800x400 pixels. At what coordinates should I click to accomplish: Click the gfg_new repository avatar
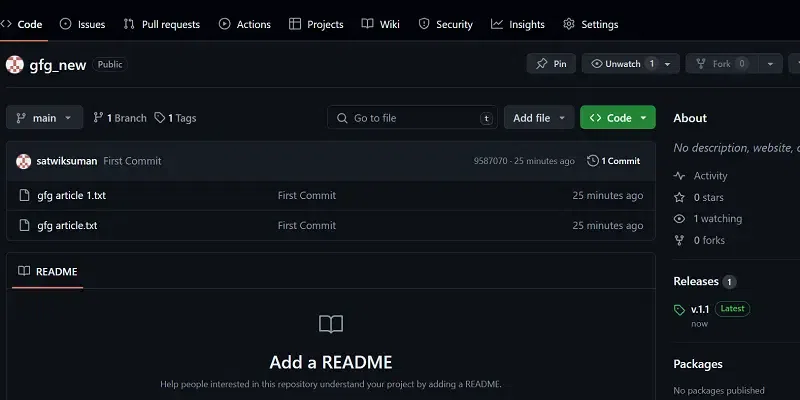tap(15, 64)
